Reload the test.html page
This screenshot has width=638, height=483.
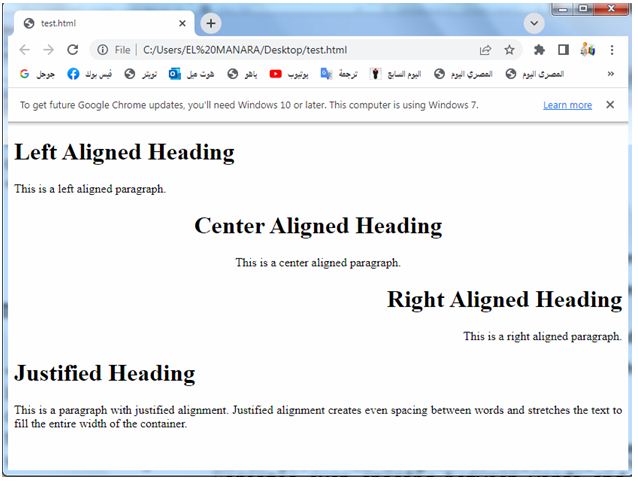(73, 50)
